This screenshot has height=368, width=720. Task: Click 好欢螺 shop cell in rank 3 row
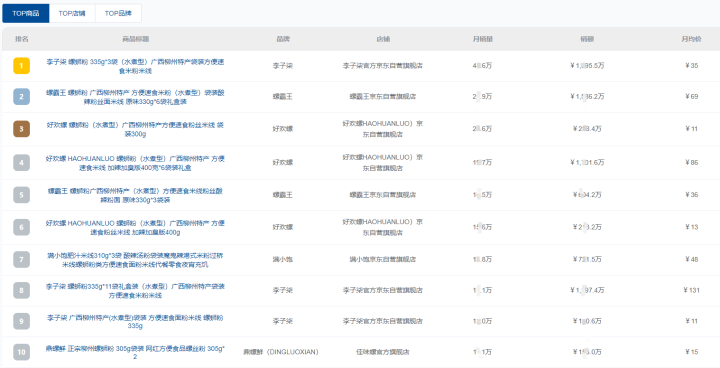pyautogui.click(x=383, y=129)
